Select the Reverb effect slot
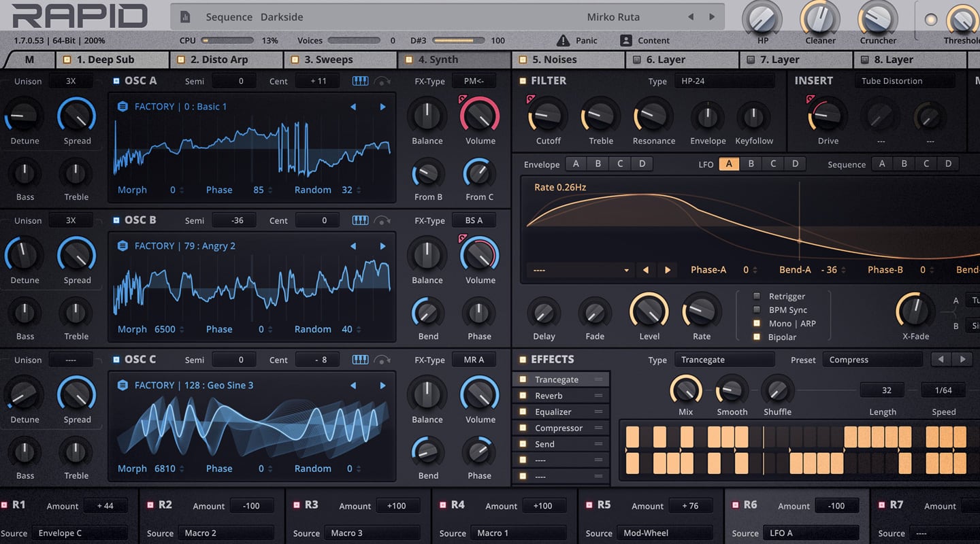 point(561,396)
